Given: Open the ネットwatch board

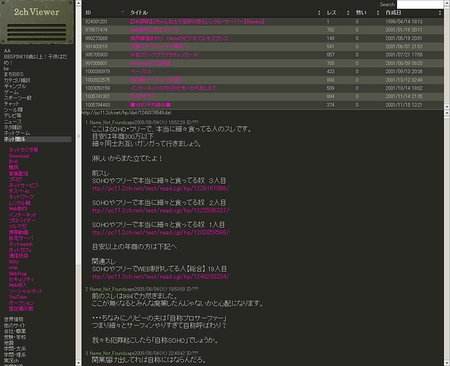Looking at the screenshot, I should click(x=20, y=244).
